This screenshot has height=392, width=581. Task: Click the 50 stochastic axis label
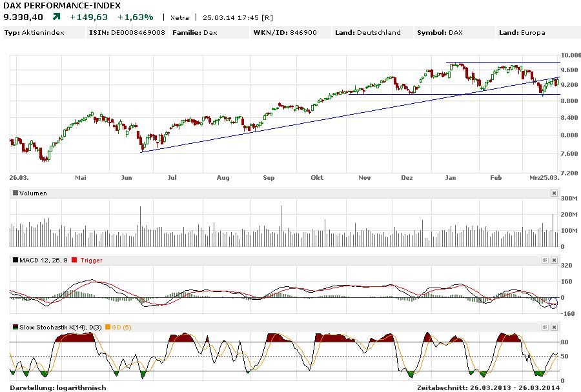click(565, 357)
